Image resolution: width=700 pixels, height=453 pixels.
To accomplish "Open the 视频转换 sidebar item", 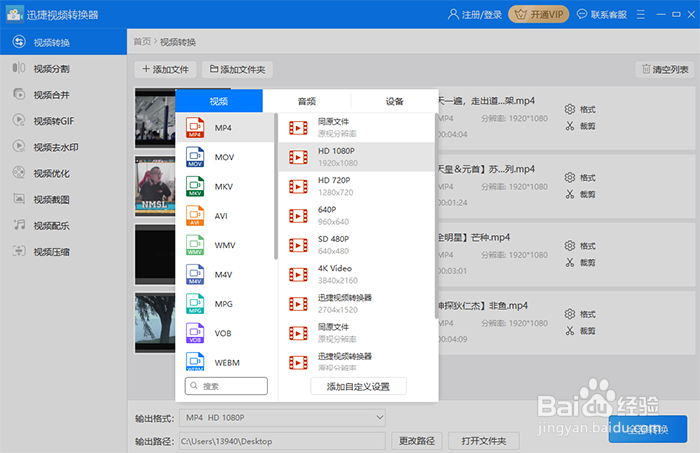I will coord(63,42).
